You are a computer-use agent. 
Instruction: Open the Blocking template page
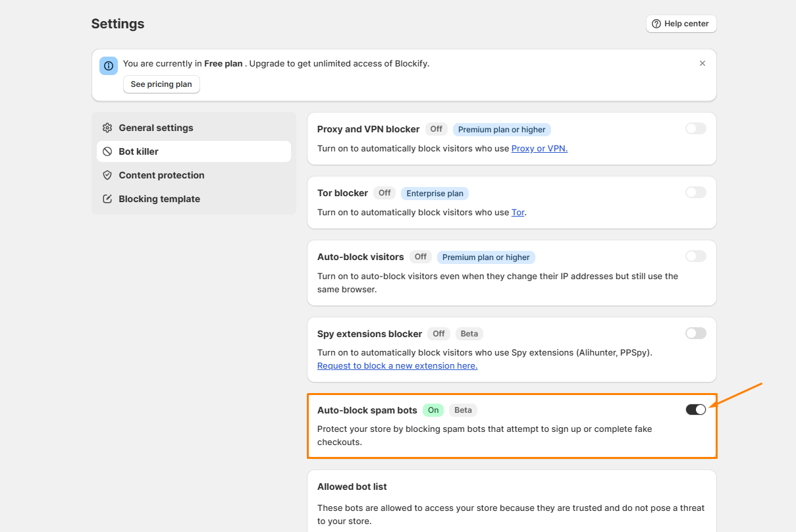159,199
